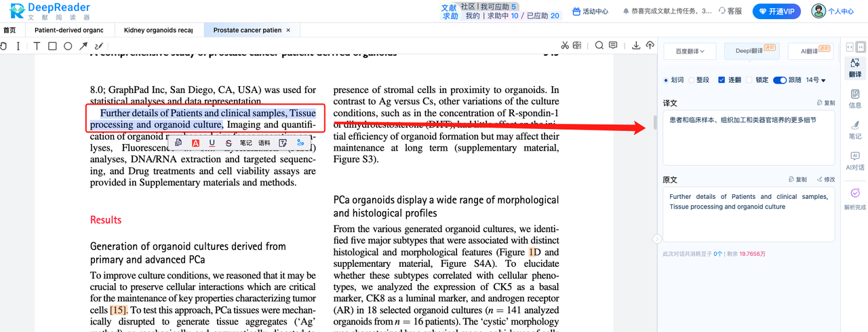
Task: Go to the 首页 home tab
Action: [x=9, y=30]
